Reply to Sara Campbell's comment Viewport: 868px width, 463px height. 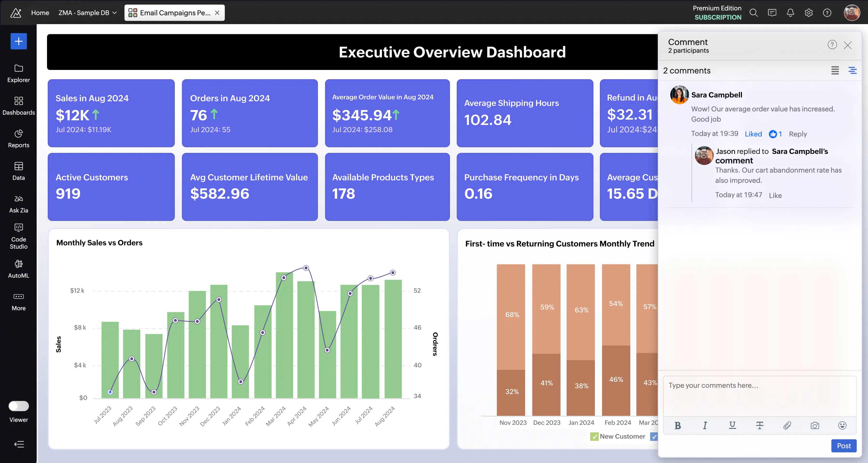pyautogui.click(x=798, y=134)
